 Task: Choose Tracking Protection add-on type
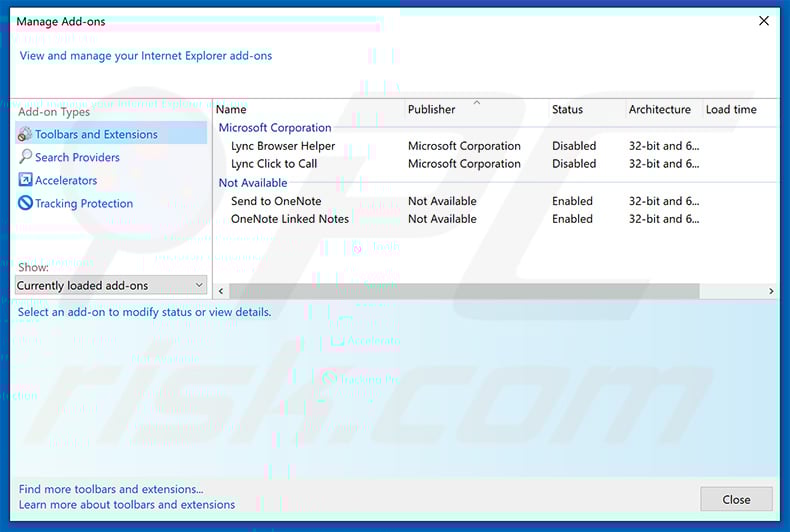(x=84, y=204)
